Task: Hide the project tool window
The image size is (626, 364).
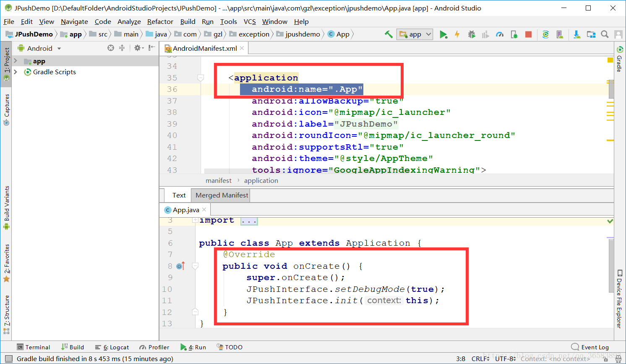Action: pos(151,48)
